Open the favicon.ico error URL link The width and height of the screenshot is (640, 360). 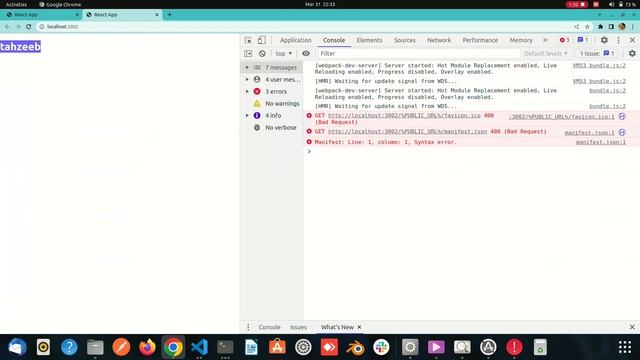404,116
